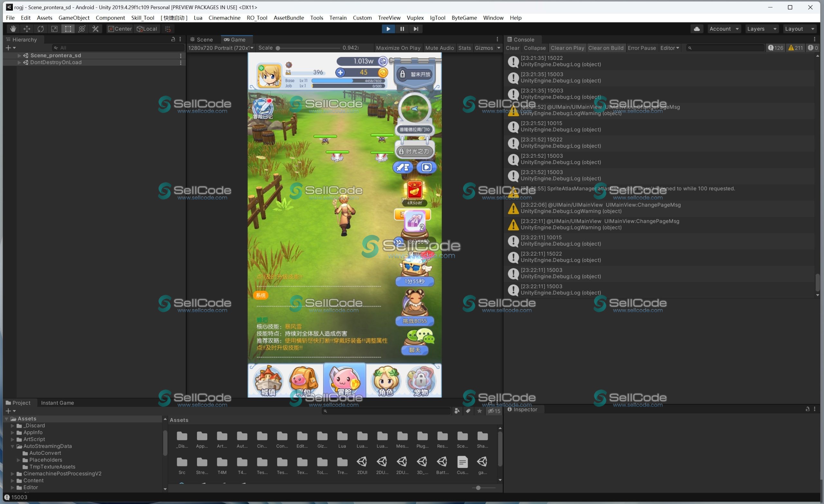Select the Rotate tool
The image size is (824, 504).
coord(41,29)
